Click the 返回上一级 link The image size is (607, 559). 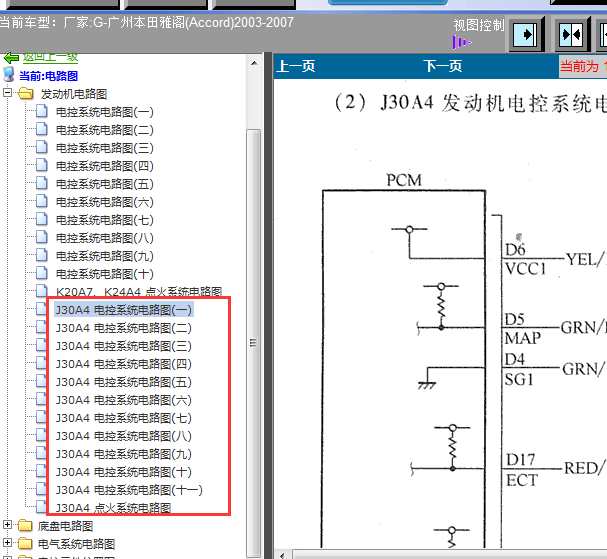[x=50, y=57]
